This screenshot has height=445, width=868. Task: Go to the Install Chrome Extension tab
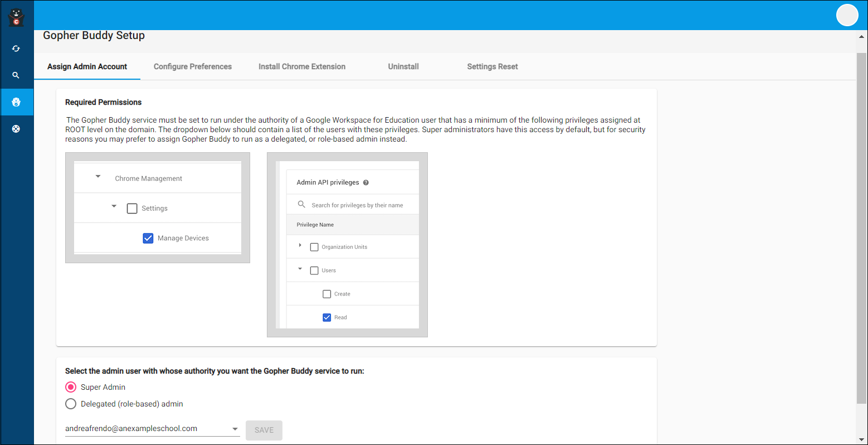302,66
